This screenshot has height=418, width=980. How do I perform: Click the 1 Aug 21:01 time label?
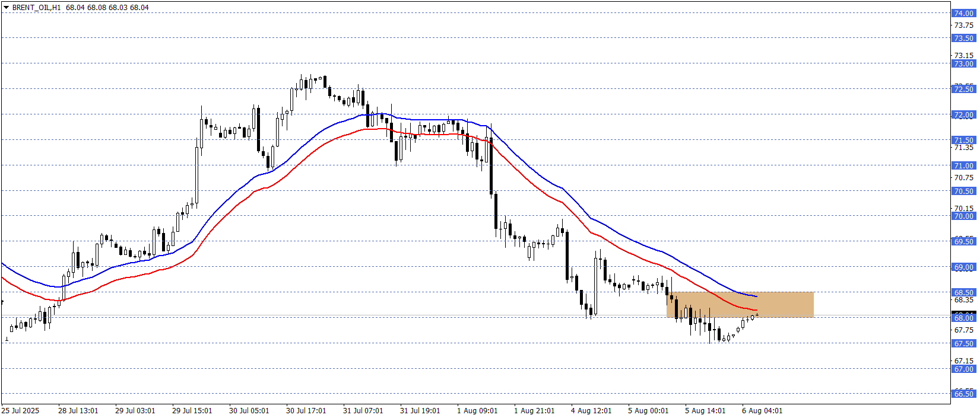(534, 410)
